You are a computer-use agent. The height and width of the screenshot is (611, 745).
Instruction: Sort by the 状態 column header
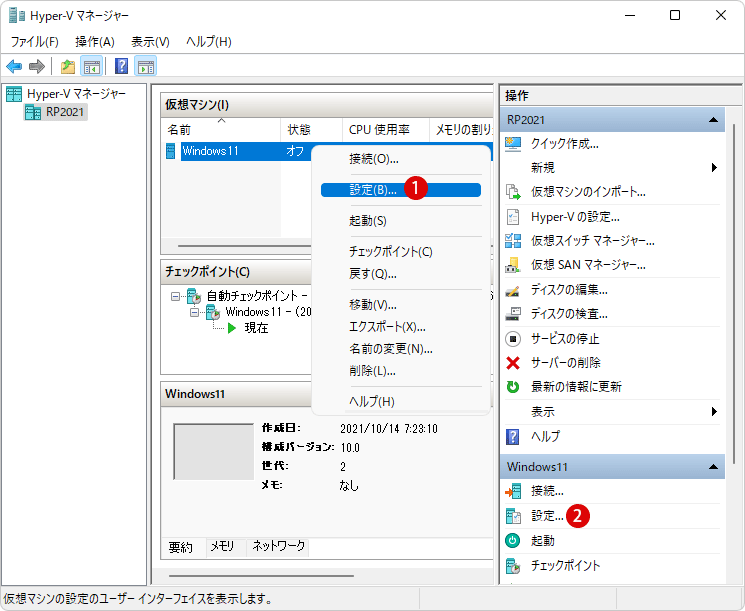point(312,130)
